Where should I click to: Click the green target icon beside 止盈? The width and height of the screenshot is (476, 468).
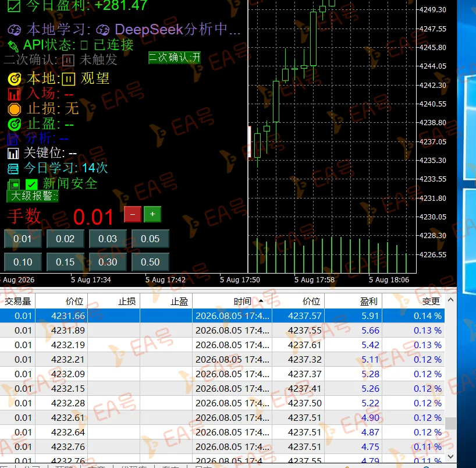pos(15,124)
